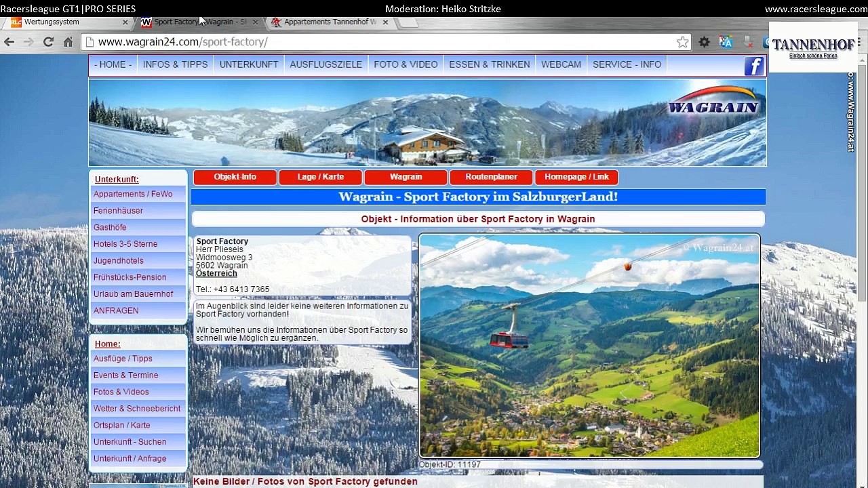Image resolution: width=868 pixels, height=488 pixels.
Task: Switch to the Wertungssystem tab
Action: (68, 22)
